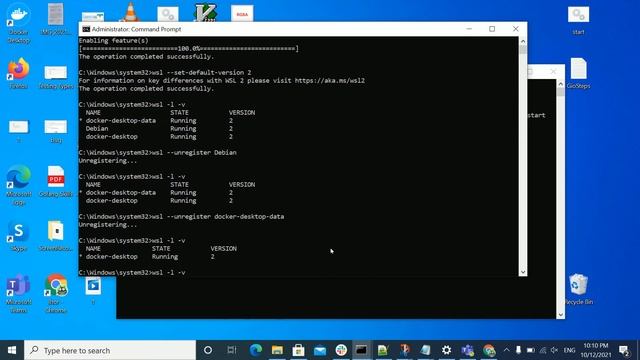640x360 pixels.
Task: Open the Microsoft Edge desktop shortcut
Action: click(18, 184)
